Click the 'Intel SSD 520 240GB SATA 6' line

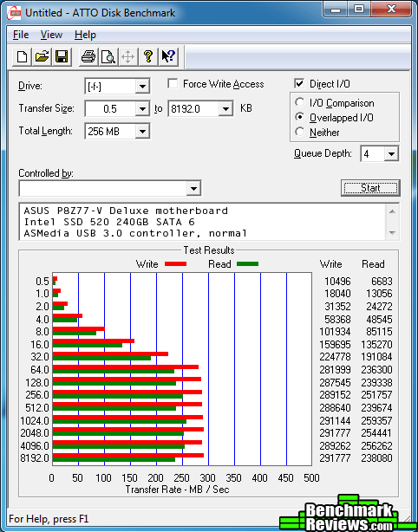click(108, 222)
